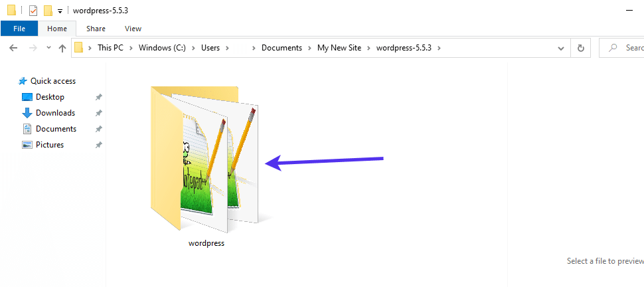
Task: Open Recent locations dropdown arrow
Action: (x=48, y=48)
